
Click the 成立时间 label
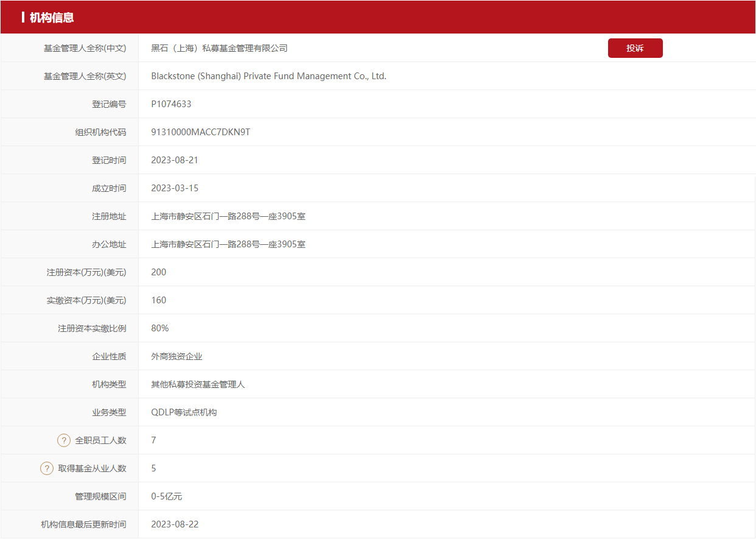tap(110, 188)
